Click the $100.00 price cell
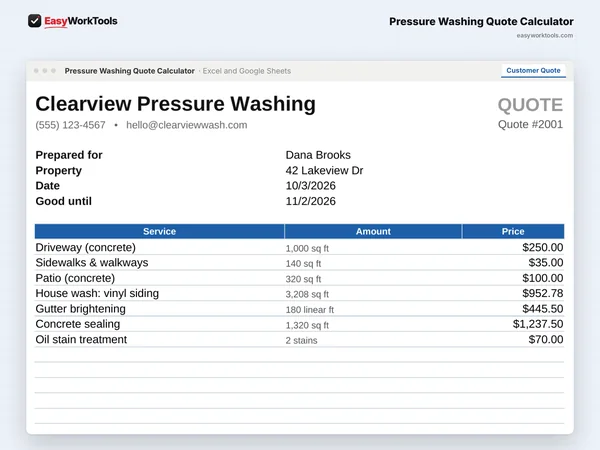Image resolution: width=600 pixels, height=450 pixels. pos(513,278)
